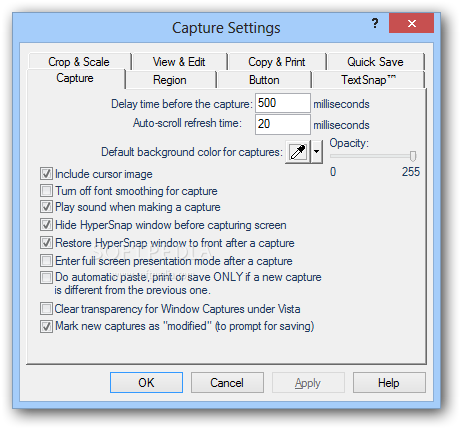Click 'milliseconds' beside auto-scroll refresh field

pyautogui.click(x=341, y=125)
